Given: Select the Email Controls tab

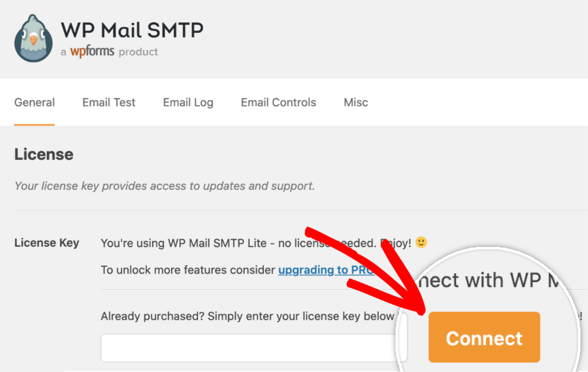Looking at the screenshot, I should click(x=278, y=102).
